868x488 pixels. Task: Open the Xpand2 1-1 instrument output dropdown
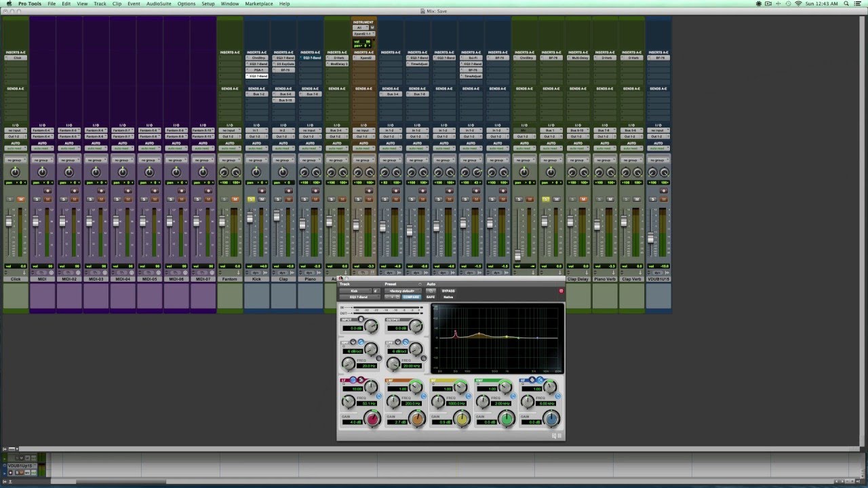pos(364,34)
